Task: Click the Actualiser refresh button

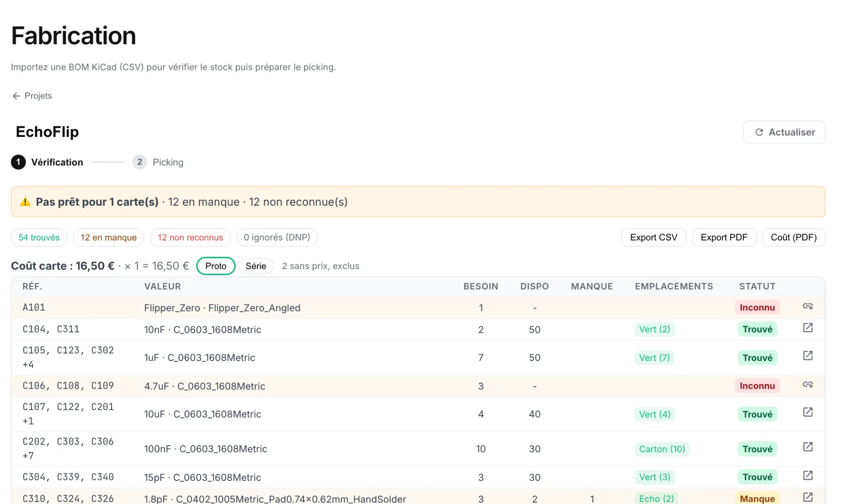Action: point(784,132)
